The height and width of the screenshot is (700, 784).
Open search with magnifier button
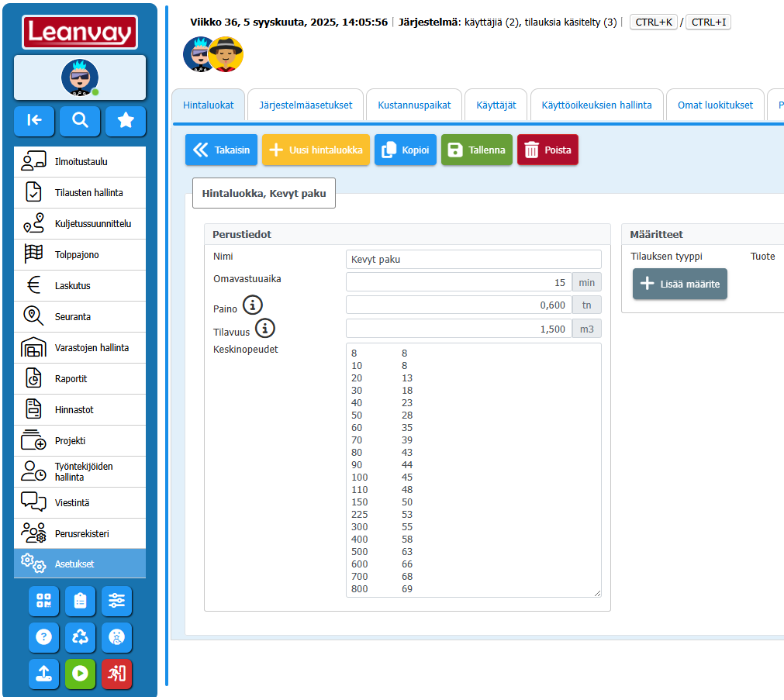(x=80, y=120)
